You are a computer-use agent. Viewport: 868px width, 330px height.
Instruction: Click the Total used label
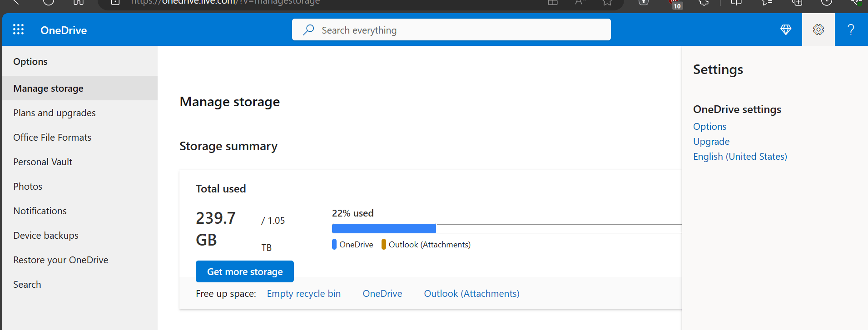click(x=221, y=189)
